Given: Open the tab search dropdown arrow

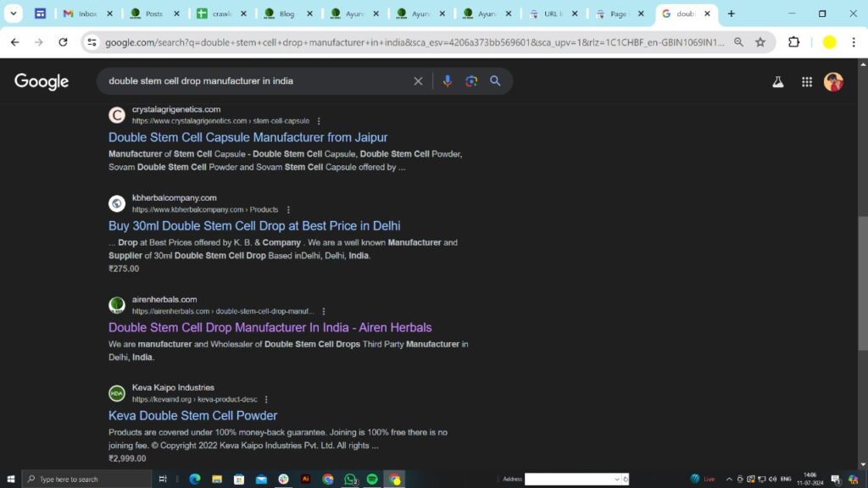Looking at the screenshot, I should tap(14, 14).
